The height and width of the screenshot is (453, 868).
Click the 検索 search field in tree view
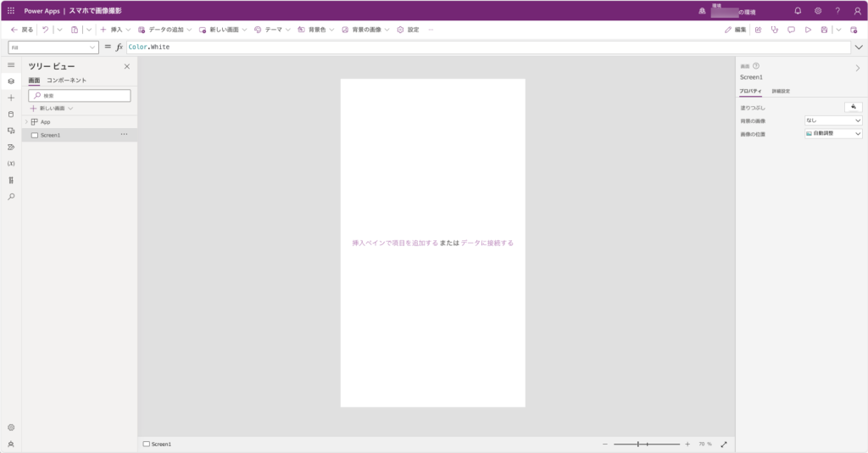[x=80, y=96]
